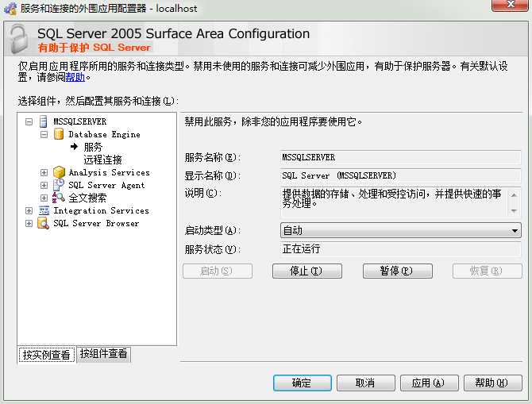Click the 服务状态 field showing 正在运行
532x404 pixels.
point(400,249)
